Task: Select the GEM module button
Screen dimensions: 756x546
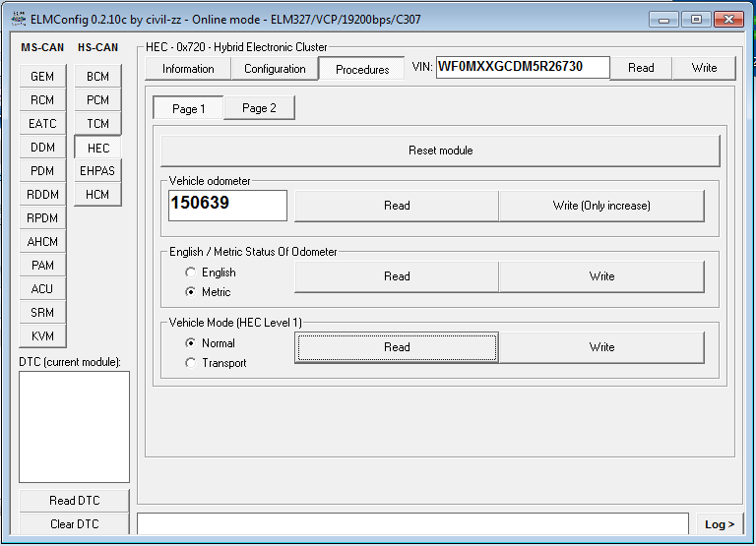Action: 42,77
